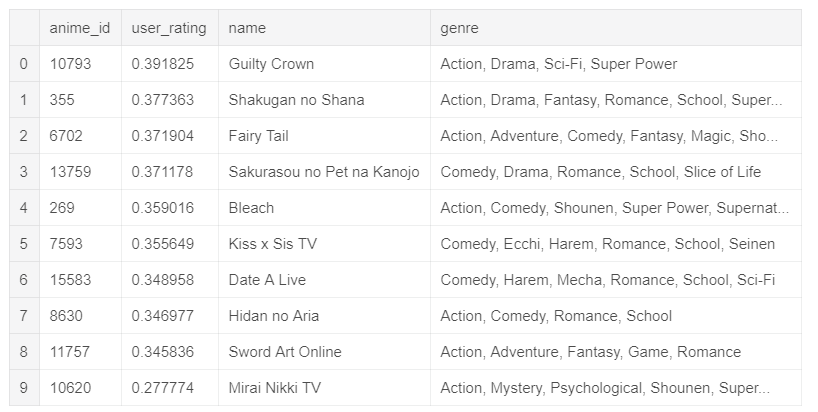Click the Sword Art Online cell
The height and width of the screenshot is (412, 818).
click(x=285, y=352)
